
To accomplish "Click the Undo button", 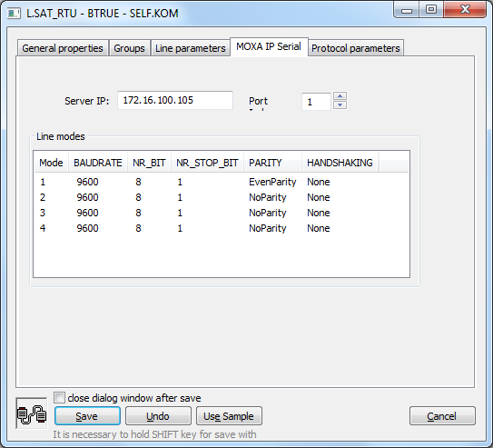I will coord(158,416).
